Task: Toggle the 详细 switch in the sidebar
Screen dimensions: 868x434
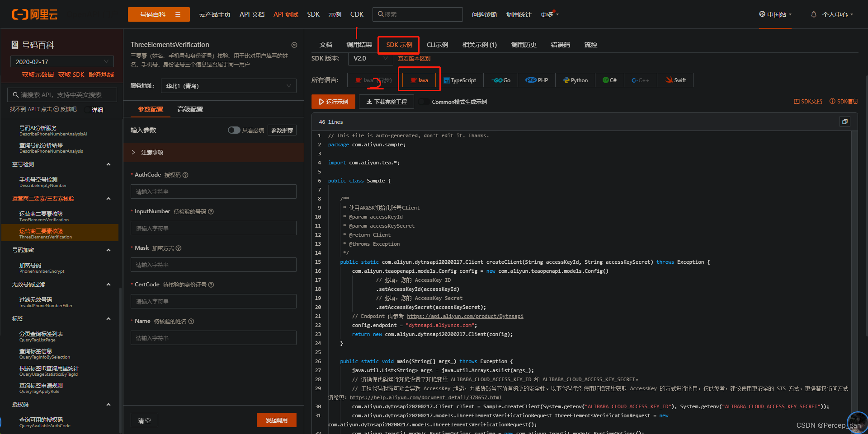Action: [x=87, y=110]
